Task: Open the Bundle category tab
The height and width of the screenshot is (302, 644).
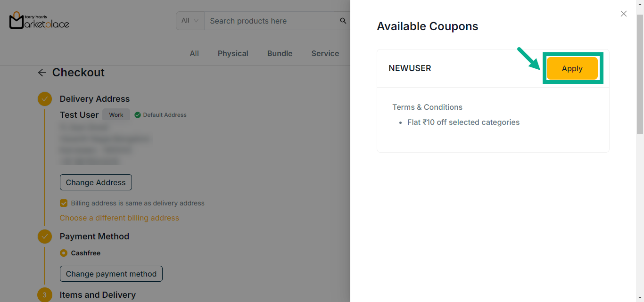Action: pyautogui.click(x=280, y=54)
